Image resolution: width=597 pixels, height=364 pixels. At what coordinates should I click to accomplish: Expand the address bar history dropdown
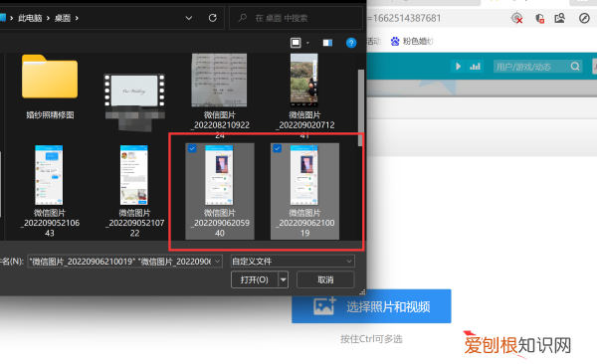pos(188,18)
